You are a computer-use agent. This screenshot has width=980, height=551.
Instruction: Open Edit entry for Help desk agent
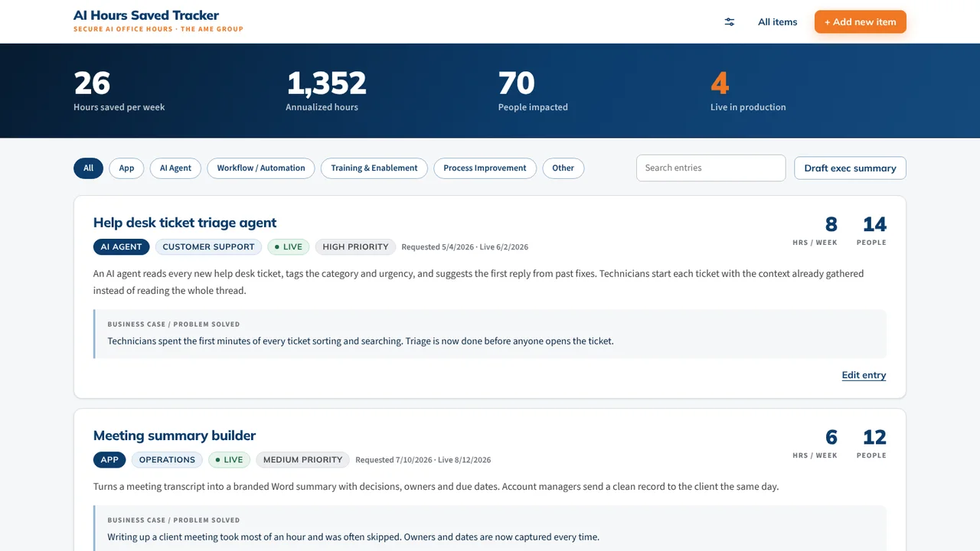864,375
